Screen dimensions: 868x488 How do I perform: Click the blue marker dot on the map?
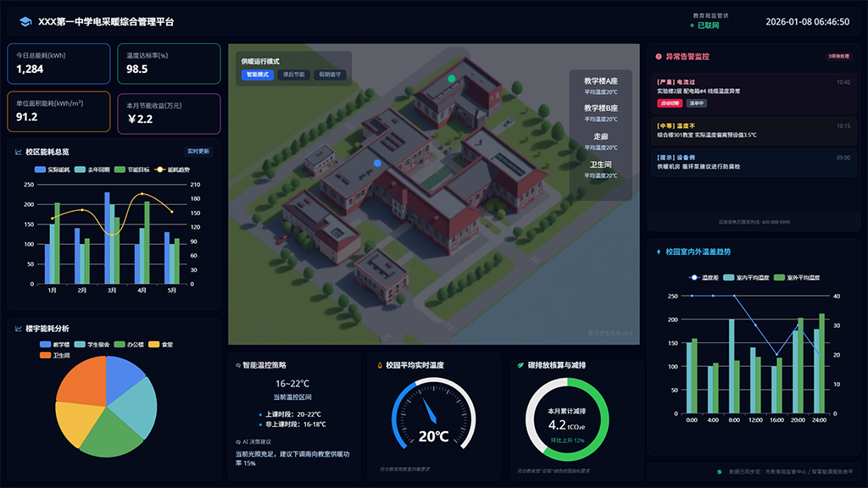click(x=378, y=163)
